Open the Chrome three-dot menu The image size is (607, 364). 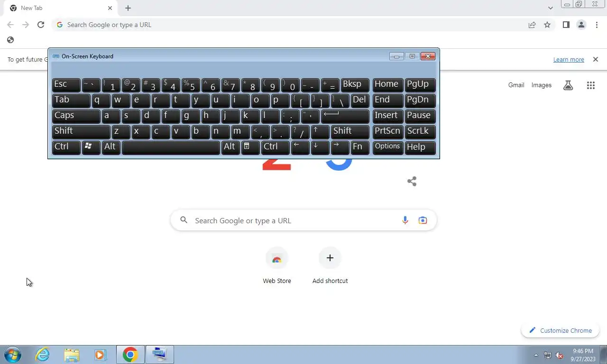click(597, 25)
